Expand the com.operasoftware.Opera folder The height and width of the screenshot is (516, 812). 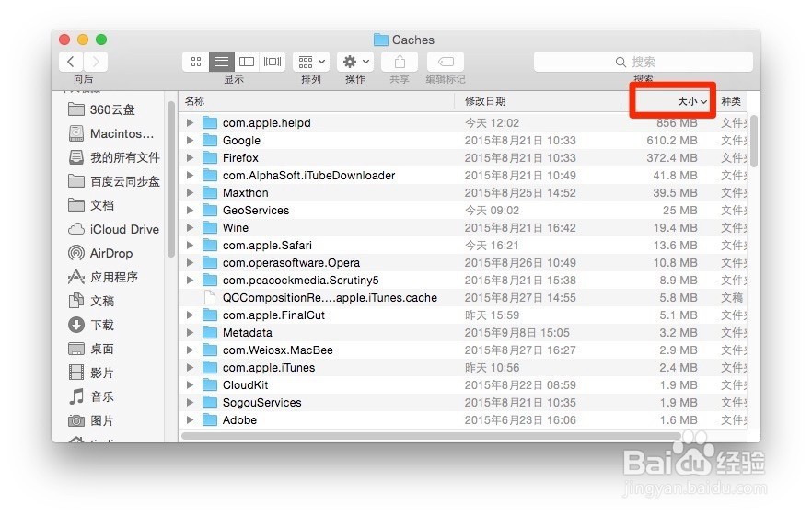190,262
